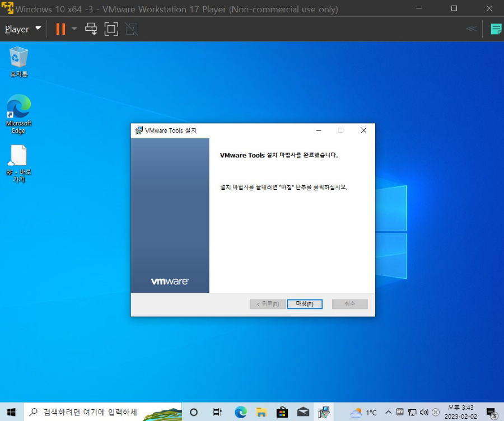Open the volume control tray icon

424,412
